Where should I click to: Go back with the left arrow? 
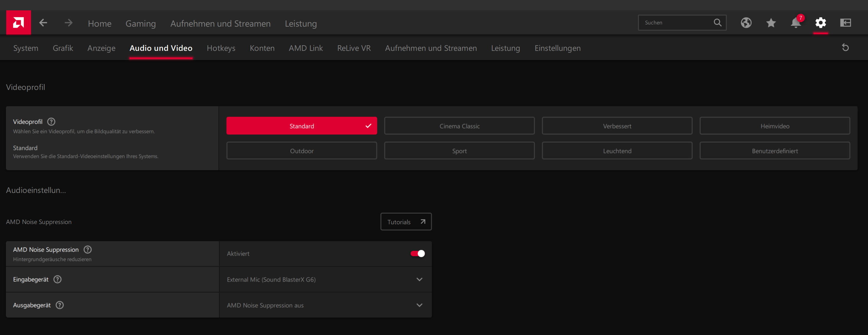[x=43, y=22]
